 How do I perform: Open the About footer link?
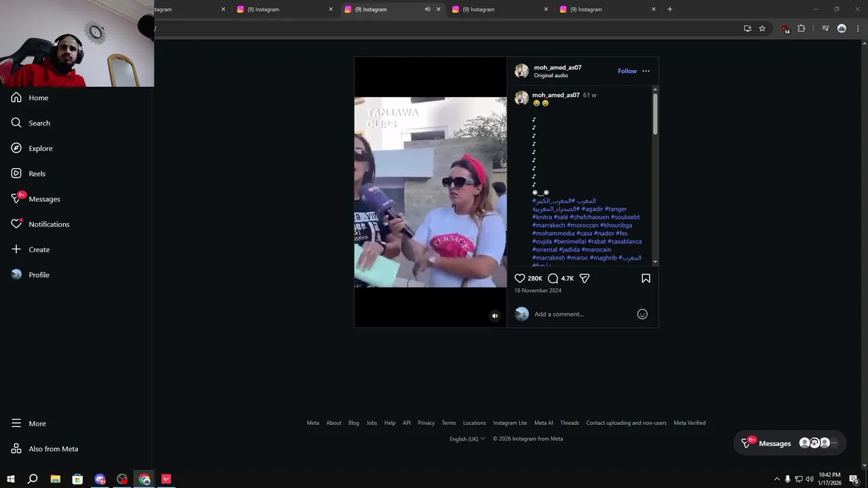click(x=334, y=423)
